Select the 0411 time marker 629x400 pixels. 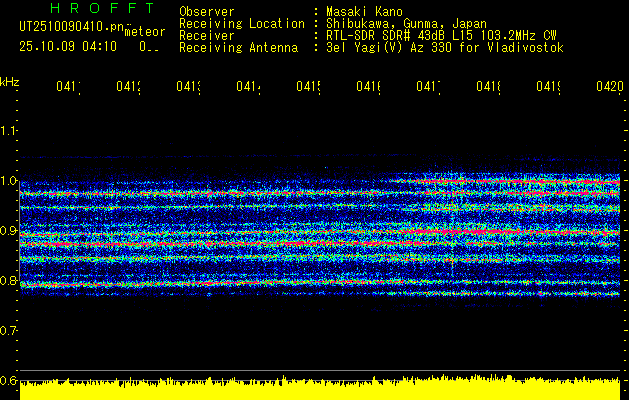(x=68, y=87)
